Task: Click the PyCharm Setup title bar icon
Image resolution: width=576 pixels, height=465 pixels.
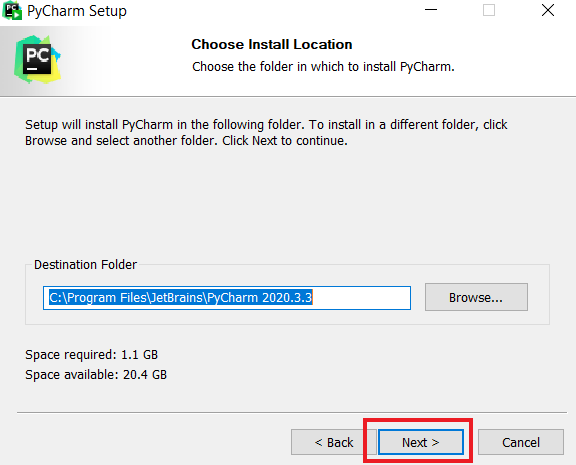Action: 12,10
